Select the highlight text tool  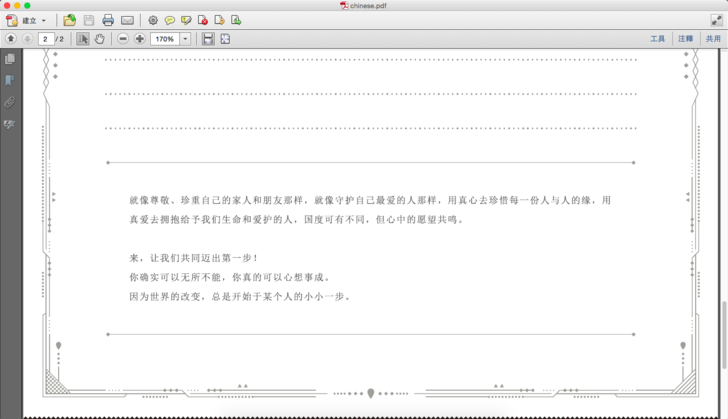point(186,20)
